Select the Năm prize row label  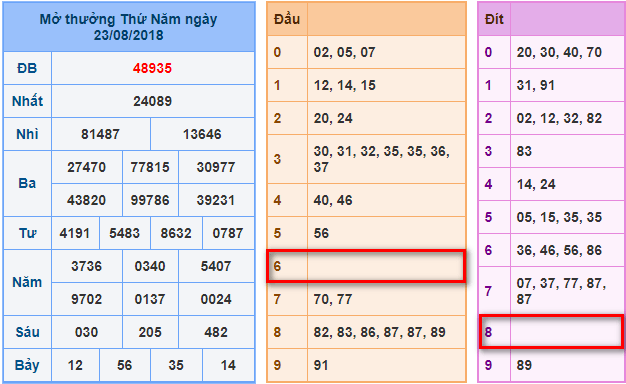[27, 283]
